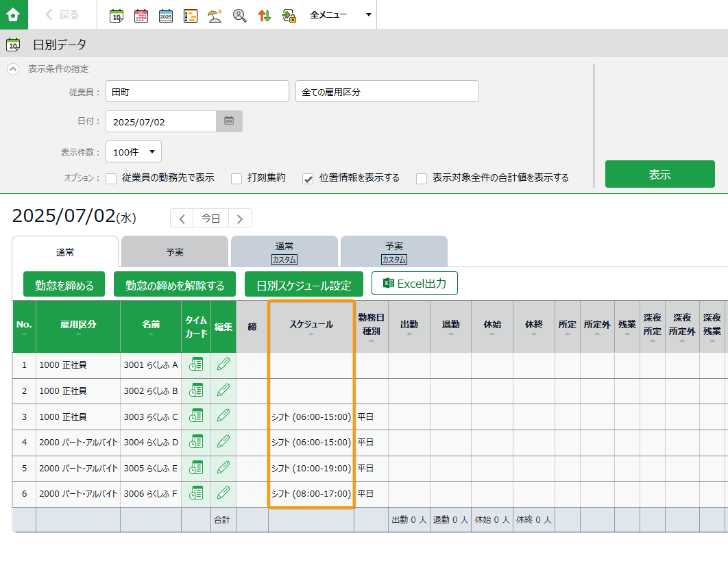The width and height of the screenshot is (728, 570).
Task: Enable 従業員の勤務先で表示 checkbox
Action: [111, 179]
